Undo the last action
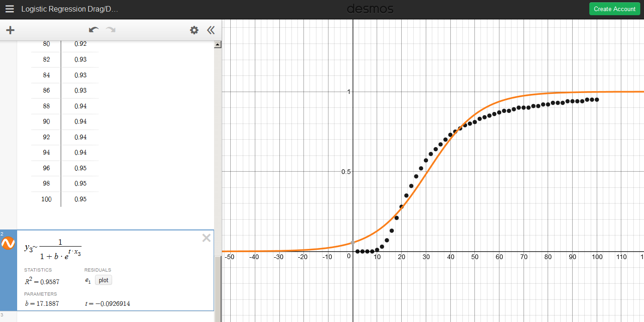 (94, 30)
